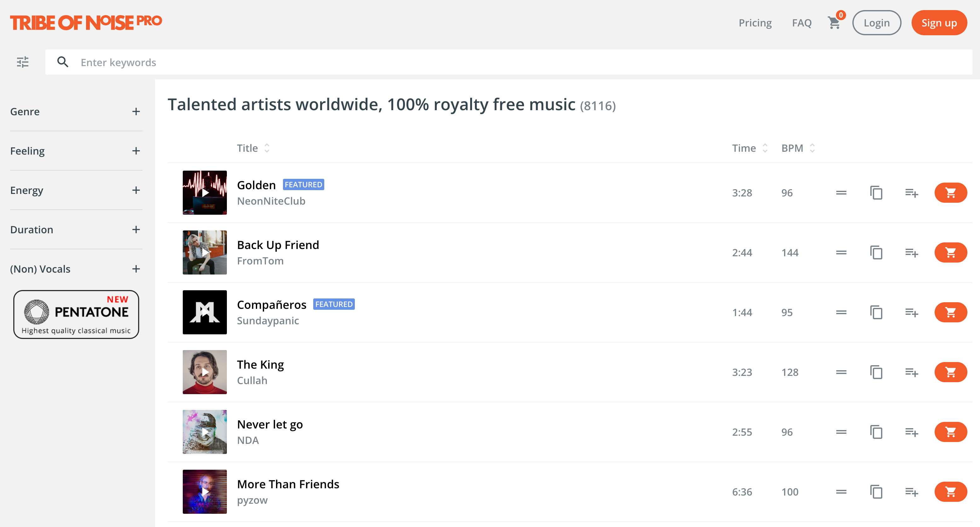Click the equals-lines icon for More Than Friends

pos(841,492)
